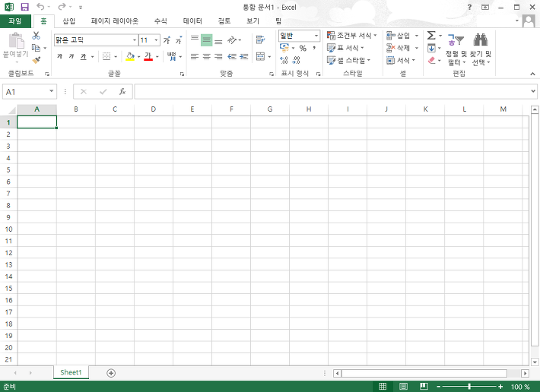Open 셀 스타일 cell styles menu
The image size is (540, 392).
point(348,61)
